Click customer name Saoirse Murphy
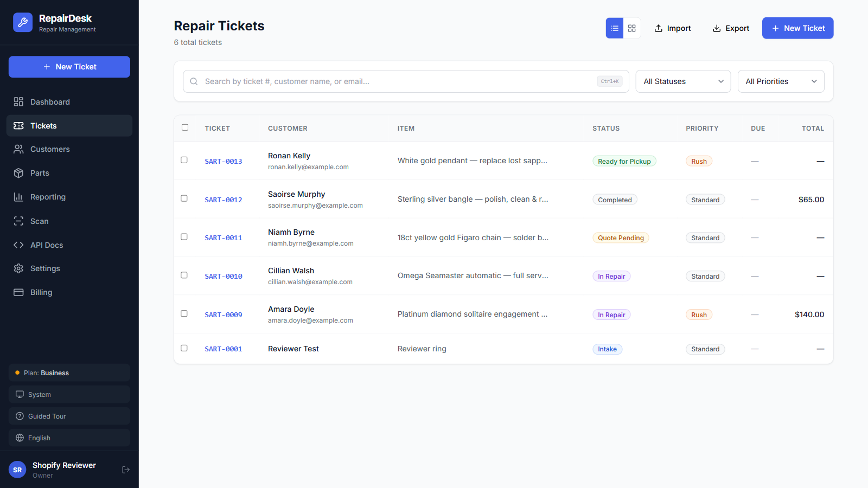The image size is (868, 488). (x=297, y=194)
